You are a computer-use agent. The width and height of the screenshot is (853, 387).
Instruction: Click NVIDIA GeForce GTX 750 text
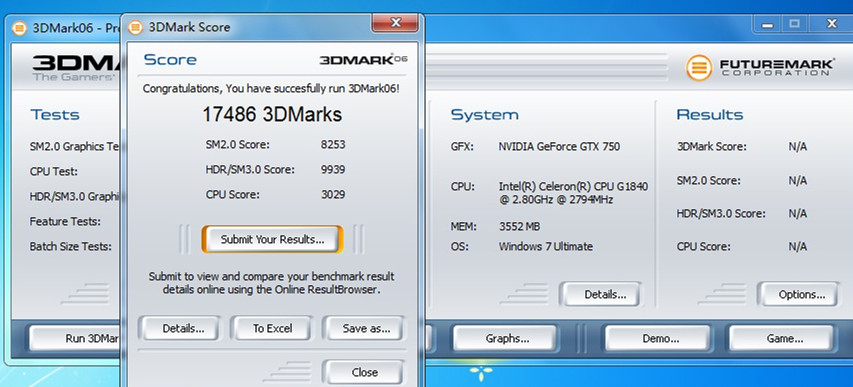point(559,146)
